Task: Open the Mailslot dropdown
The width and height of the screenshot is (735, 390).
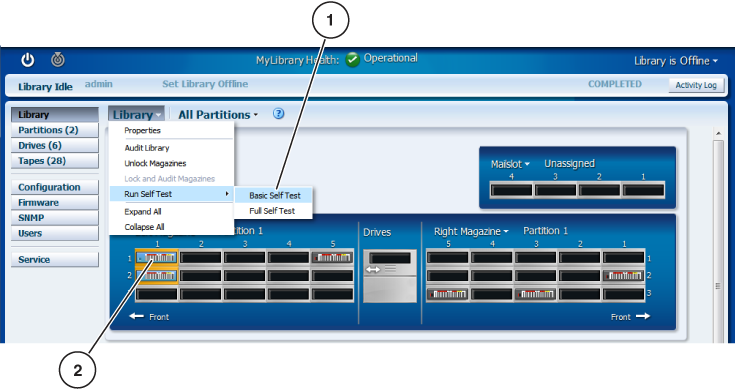Action: (x=510, y=164)
